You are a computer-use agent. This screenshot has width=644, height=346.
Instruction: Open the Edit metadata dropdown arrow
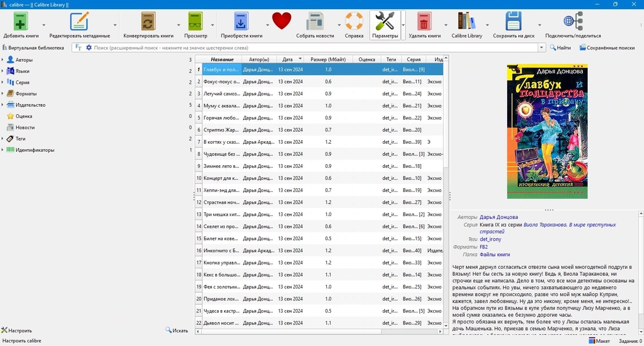(115, 25)
